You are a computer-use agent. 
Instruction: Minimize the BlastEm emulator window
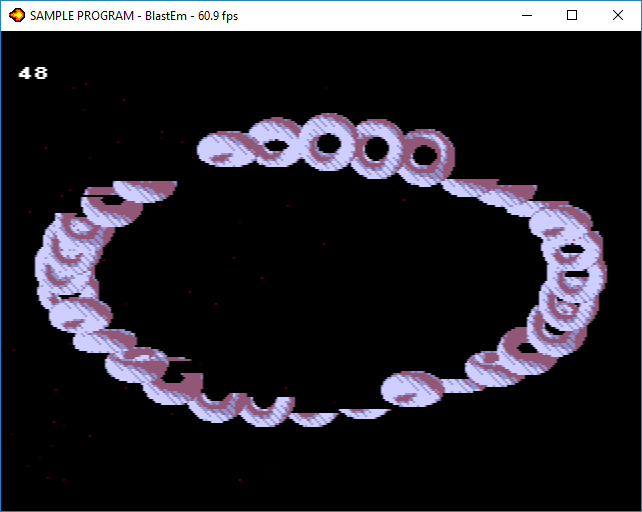525,16
